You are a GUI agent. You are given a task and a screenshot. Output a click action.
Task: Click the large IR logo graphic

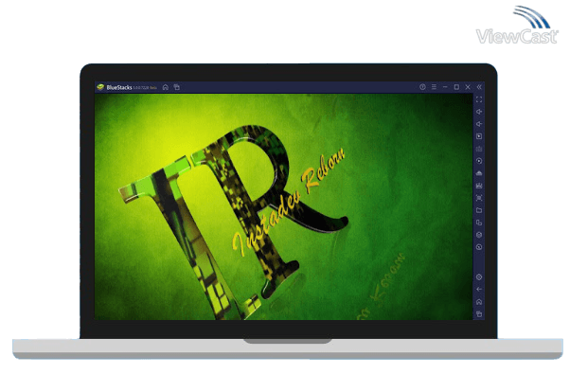(233, 222)
